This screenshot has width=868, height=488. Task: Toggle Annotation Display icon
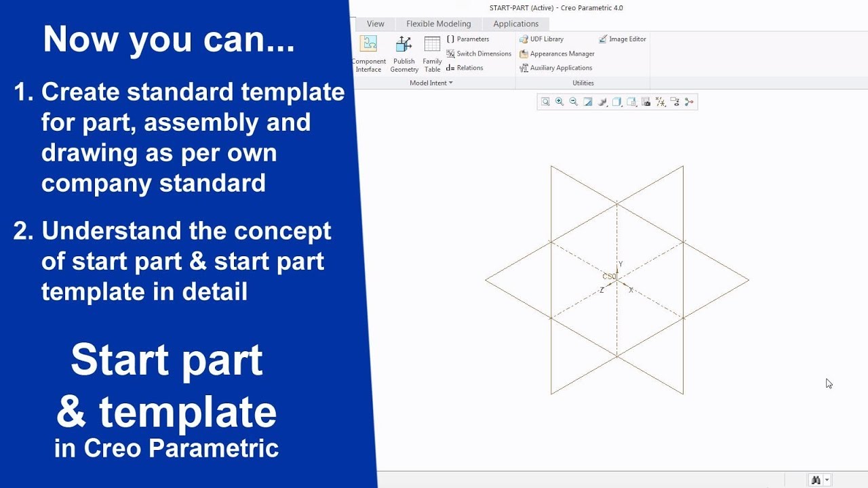pos(675,102)
